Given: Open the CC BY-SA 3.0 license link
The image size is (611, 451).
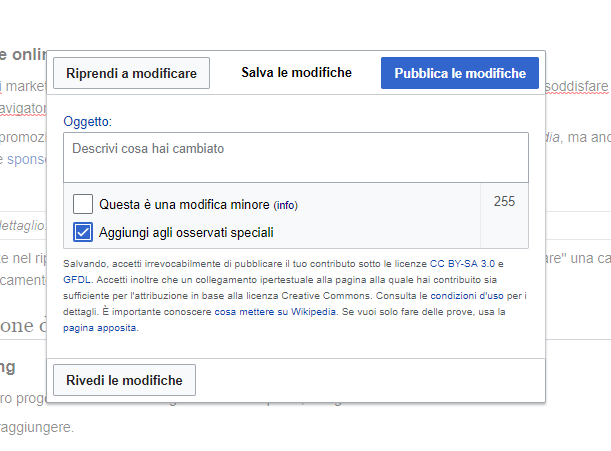Looking at the screenshot, I should pos(462,264).
